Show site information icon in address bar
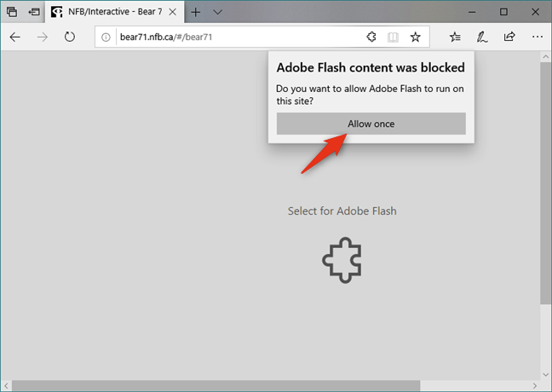Image resolution: width=552 pixels, height=392 pixels. (106, 37)
